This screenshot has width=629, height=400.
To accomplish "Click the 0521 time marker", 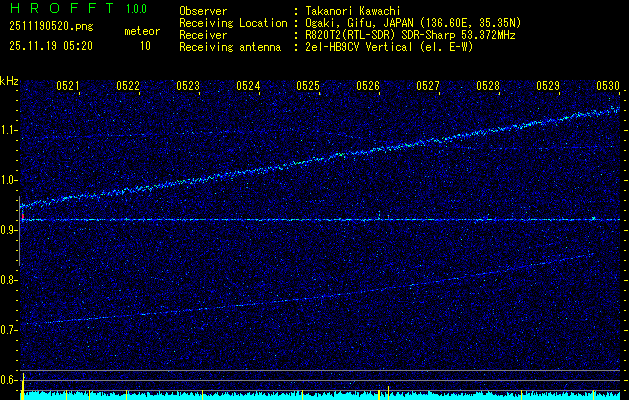I will click(x=68, y=86).
